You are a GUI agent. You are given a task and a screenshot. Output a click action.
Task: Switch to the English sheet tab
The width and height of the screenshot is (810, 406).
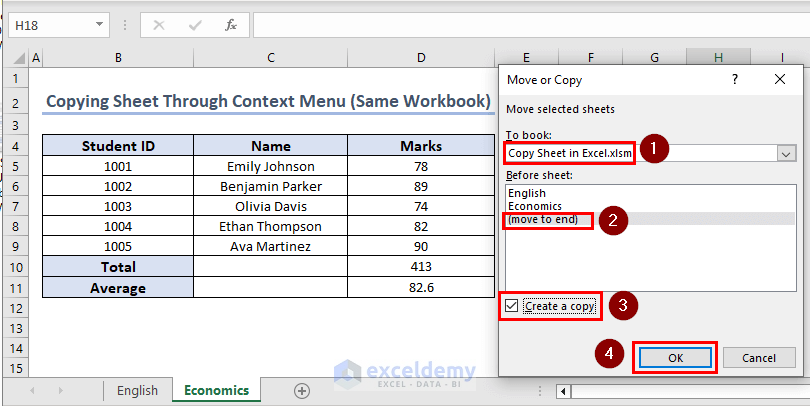click(x=137, y=391)
